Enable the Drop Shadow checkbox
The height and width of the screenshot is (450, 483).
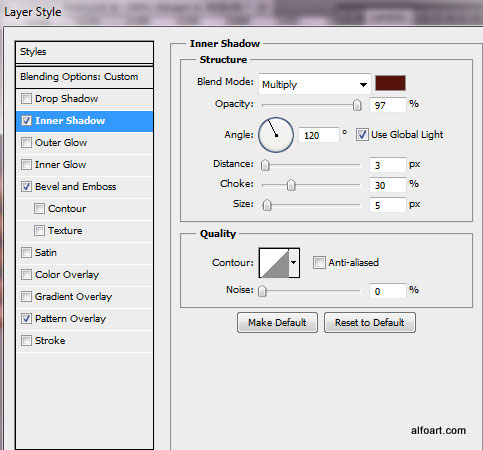click(26, 99)
